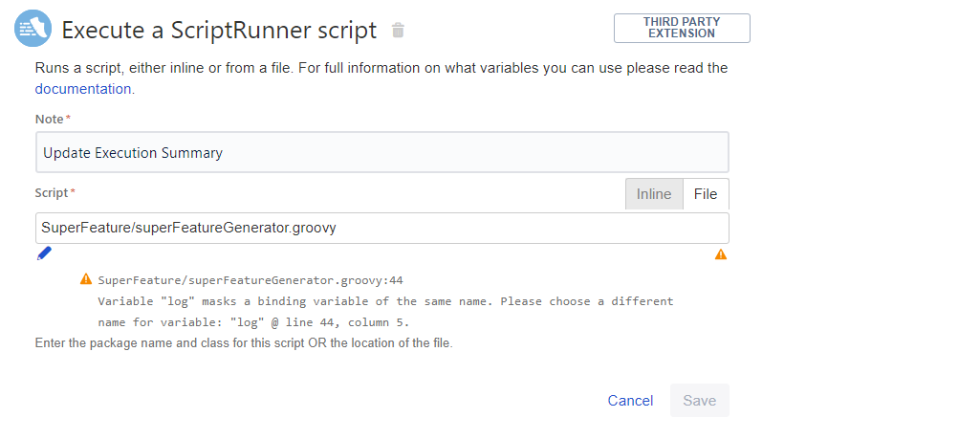Click the Runs a script description paragraph
Image resolution: width=980 pixels, height=440 pixels.
381,78
